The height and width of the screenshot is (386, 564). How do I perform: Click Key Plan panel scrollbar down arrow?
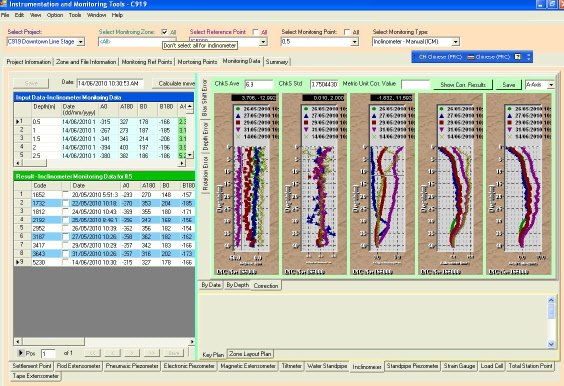[551, 344]
